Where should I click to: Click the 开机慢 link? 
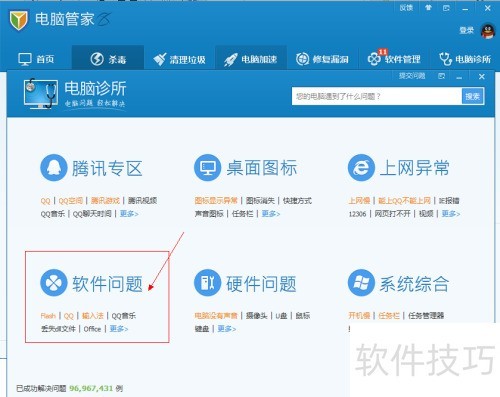click(359, 316)
